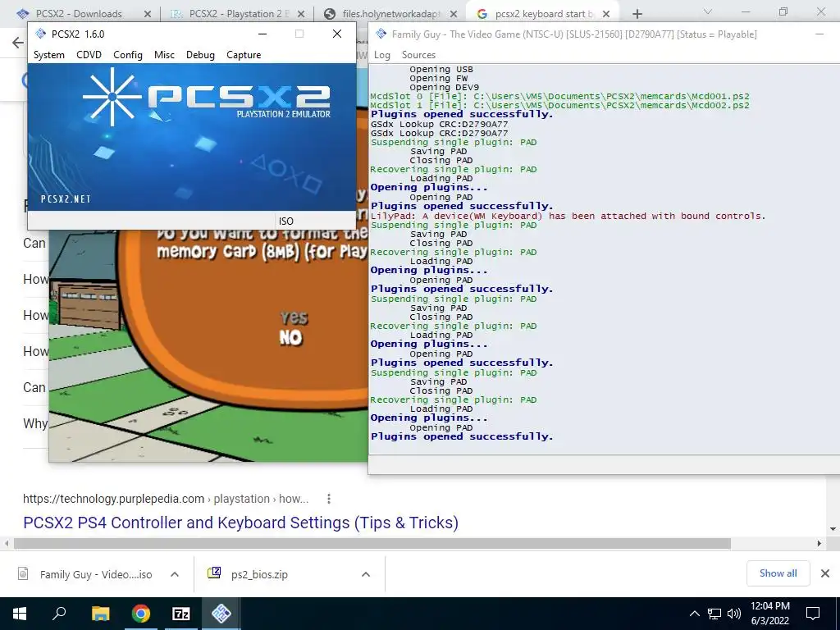Image resolution: width=840 pixels, height=630 pixels.
Task: Click Family Guy iso file icon in downloads
Action: click(x=23, y=573)
